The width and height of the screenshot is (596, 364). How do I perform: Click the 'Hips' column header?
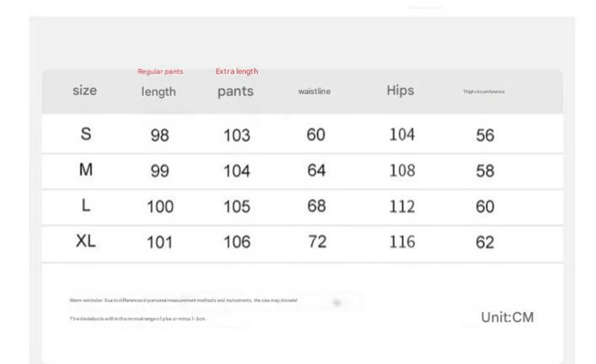(x=400, y=90)
